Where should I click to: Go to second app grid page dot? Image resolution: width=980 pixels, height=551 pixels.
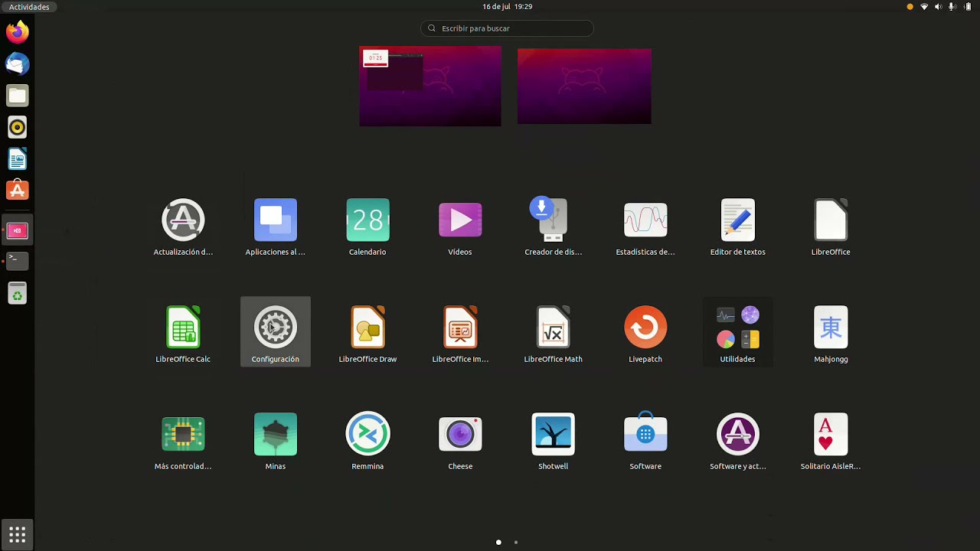point(516,542)
